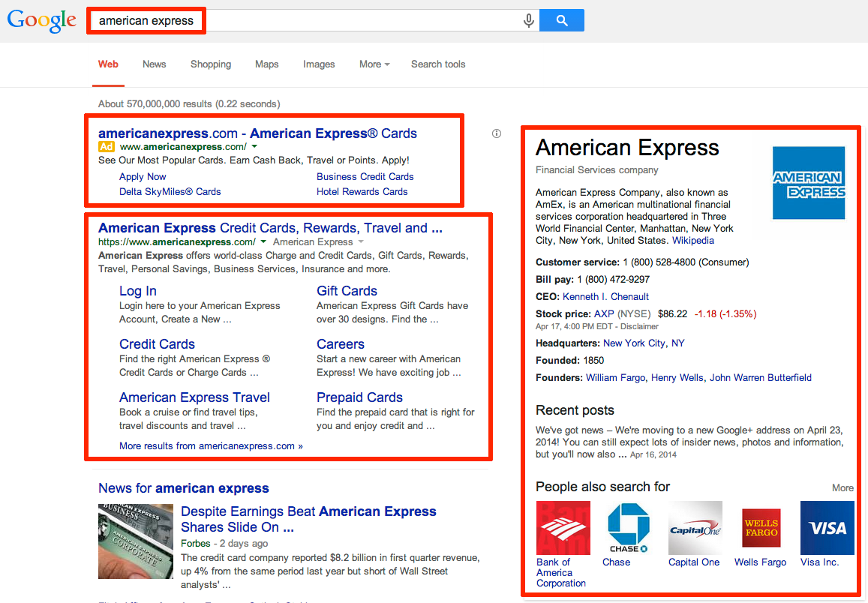The height and width of the screenshot is (603, 868).
Task: Click the Recent posts Google+ announcement text
Action: pyautogui.click(x=689, y=442)
